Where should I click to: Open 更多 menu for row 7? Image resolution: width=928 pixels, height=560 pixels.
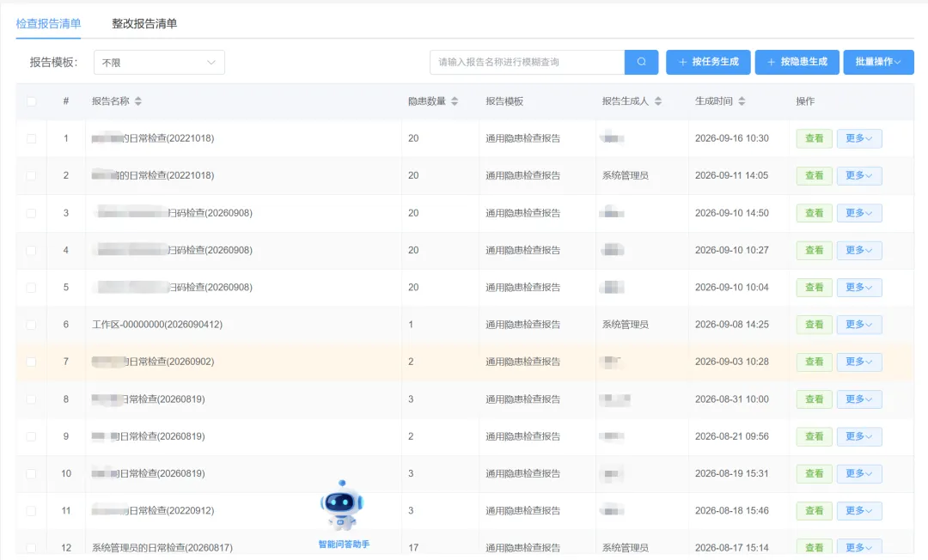(858, 362)
